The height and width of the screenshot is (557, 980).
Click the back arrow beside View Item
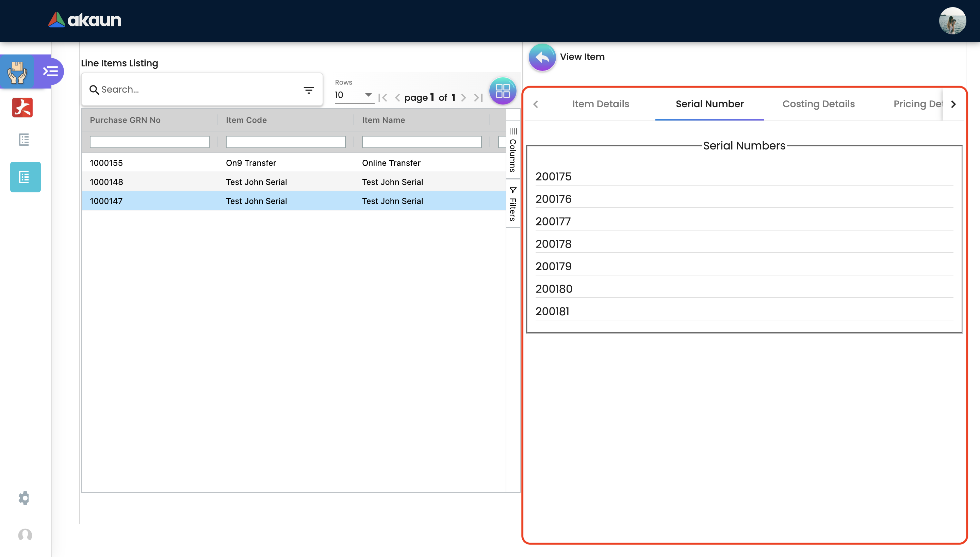[x=542, y=58]
